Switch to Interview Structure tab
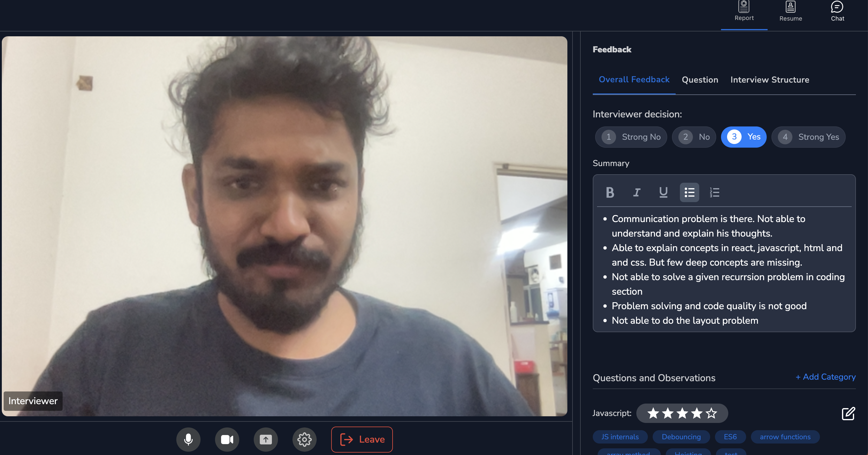 [x=769, y=80]
